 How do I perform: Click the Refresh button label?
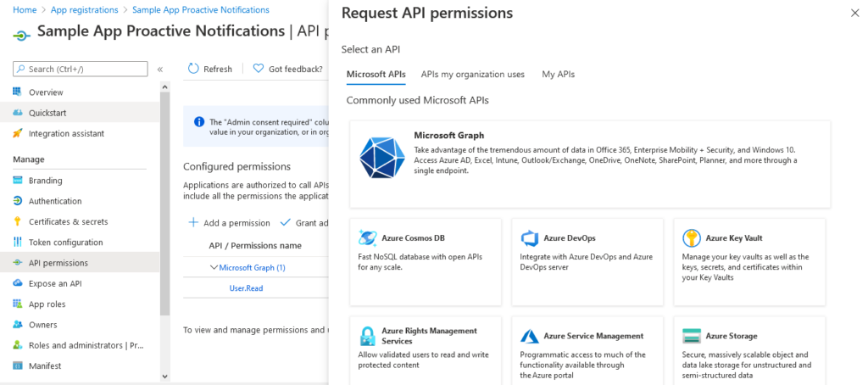218,70
